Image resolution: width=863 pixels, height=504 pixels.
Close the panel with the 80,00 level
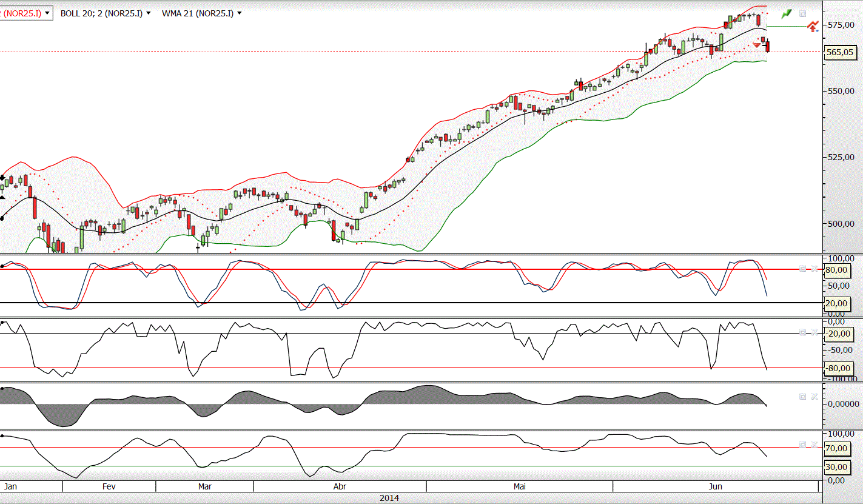pos(814,269)
